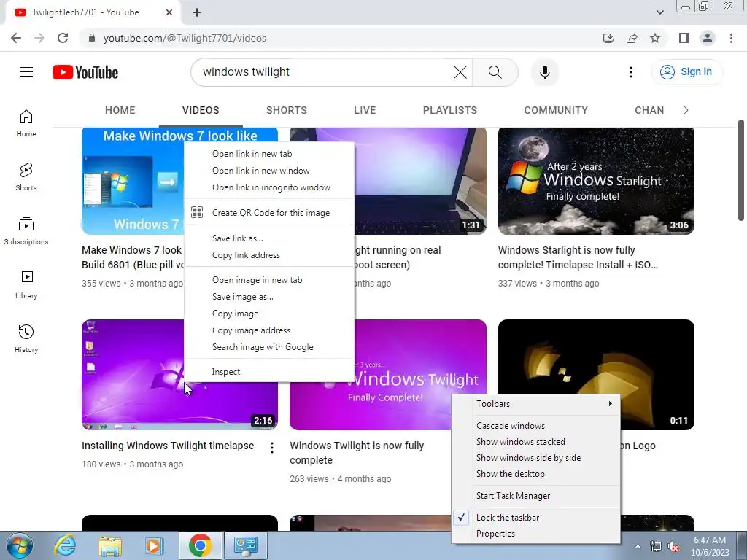Image resolution: width=747 pixels, height=560 pixels.
Task: Select Search image with Google
Action: click(x=269, y=347)
